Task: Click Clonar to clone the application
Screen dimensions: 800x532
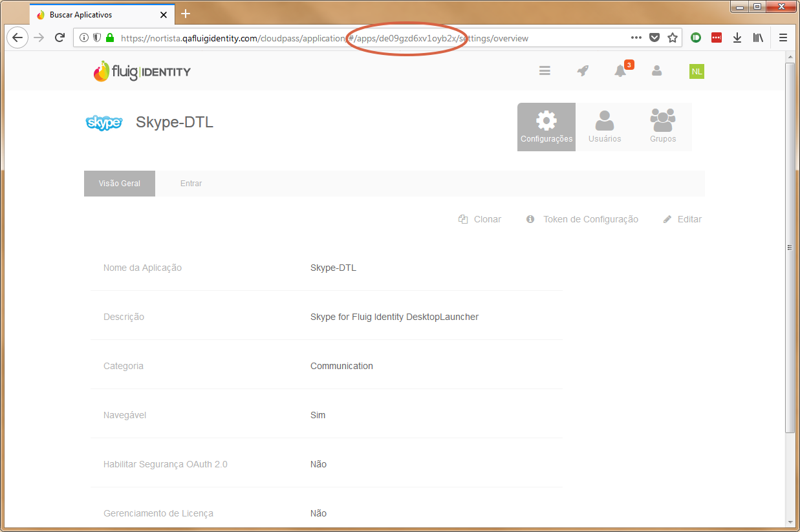Action: [480, 219]
